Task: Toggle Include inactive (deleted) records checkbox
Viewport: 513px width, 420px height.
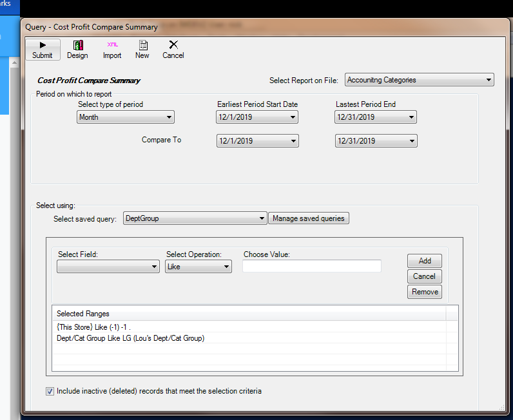Action: coord(50,391)
